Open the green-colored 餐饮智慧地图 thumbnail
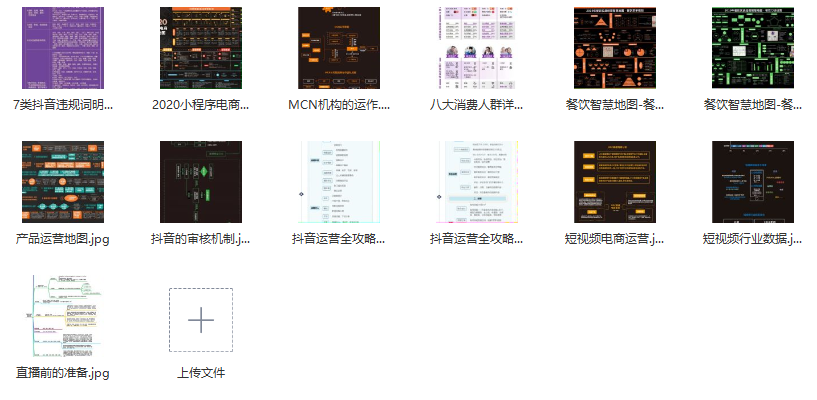Image resolution: width=817 pixels, height=400 pixels. (752, 47)
